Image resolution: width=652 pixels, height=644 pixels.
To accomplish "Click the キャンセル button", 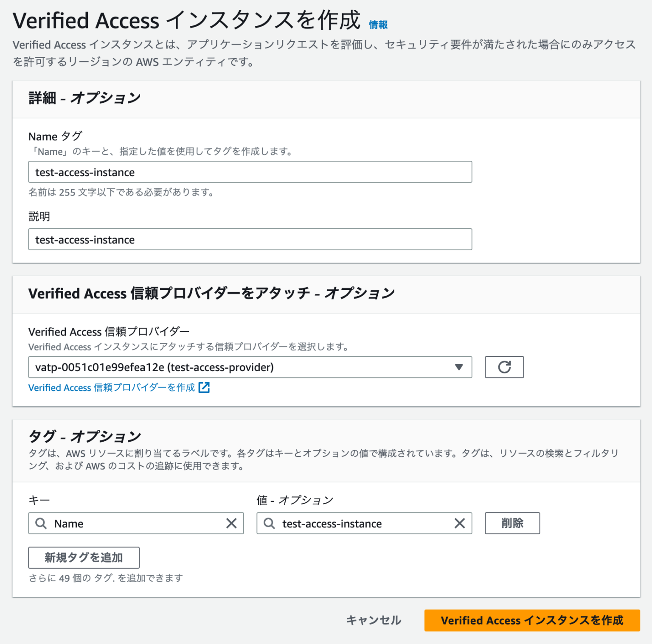I will [373, 620].
